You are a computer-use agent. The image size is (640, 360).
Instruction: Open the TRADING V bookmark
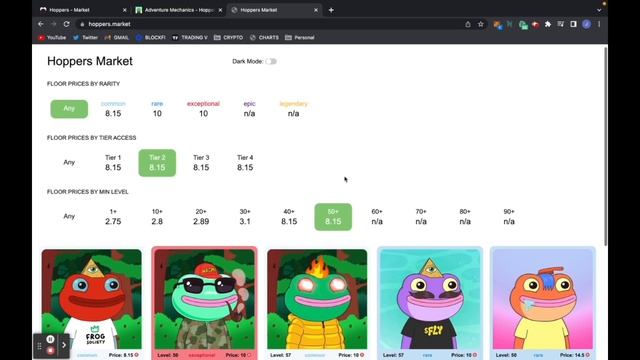(190, 38)
